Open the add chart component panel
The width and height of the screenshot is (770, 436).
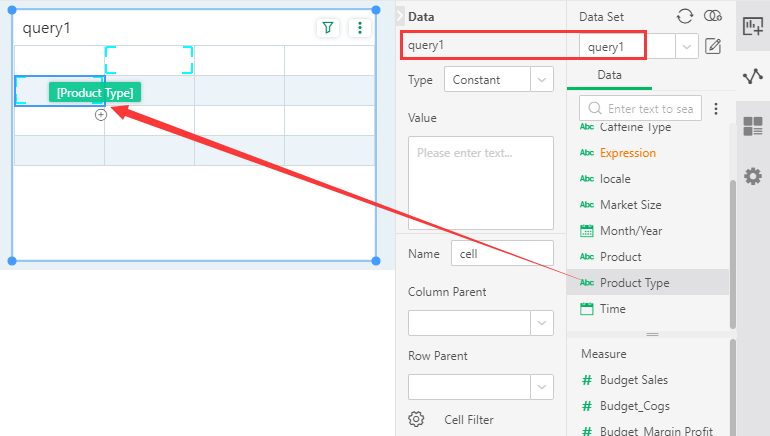753,26
